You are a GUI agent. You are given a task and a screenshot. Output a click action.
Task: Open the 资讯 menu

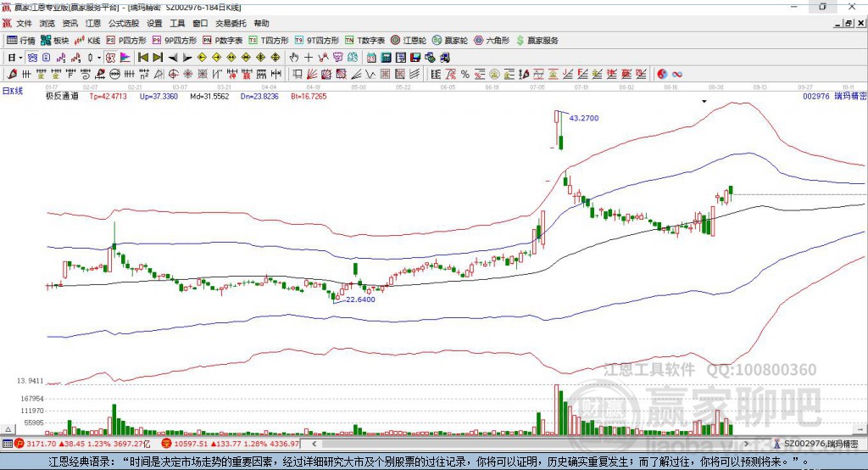point(70,23)
